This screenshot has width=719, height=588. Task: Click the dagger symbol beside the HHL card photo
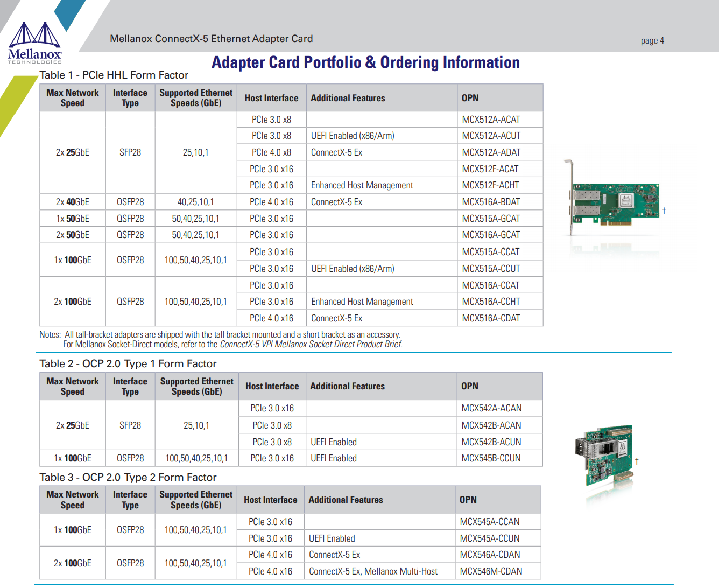(664, 211)
